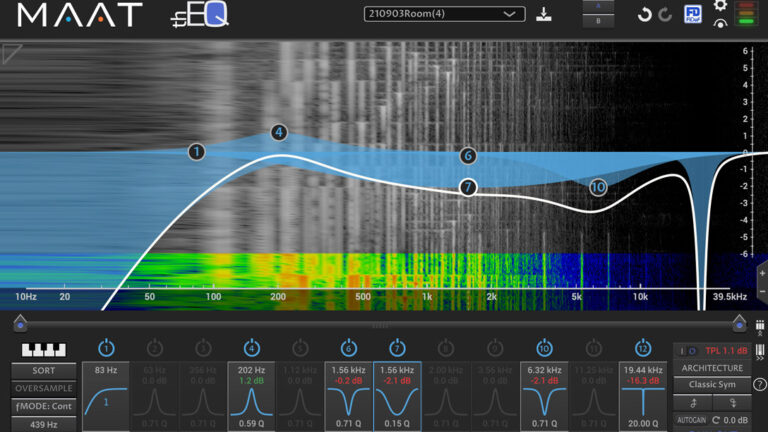Select EQ node 6 on the graph
The width and height of the screenshot is (768, 432).
click(468, 156)
